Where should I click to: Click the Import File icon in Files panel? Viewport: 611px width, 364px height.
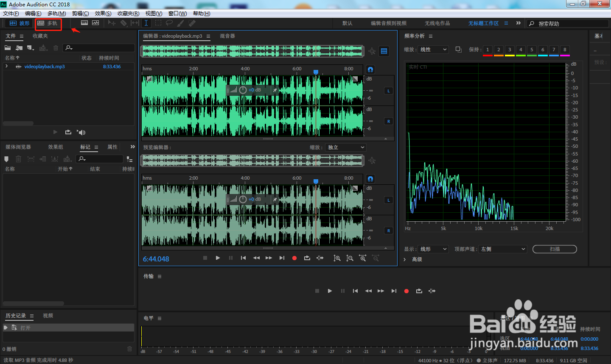[19, 48]
